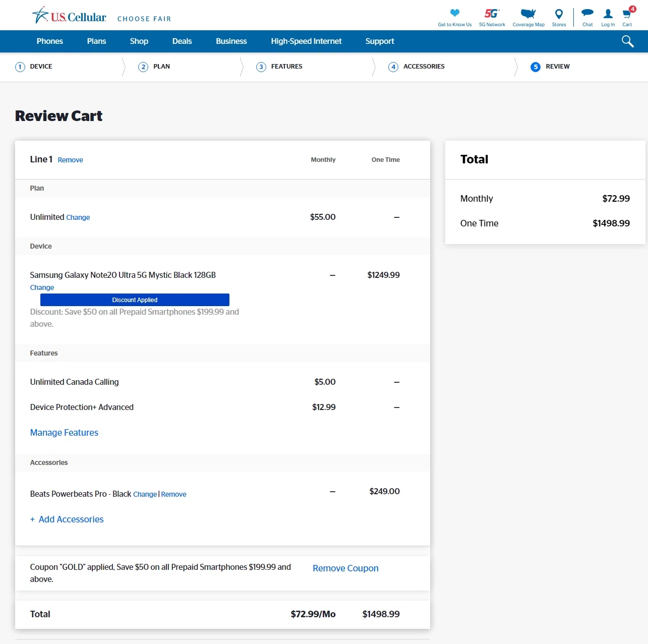Click the Choose Fair tagline
This screenshot has width=648, height=644.
tap(144, 19)
